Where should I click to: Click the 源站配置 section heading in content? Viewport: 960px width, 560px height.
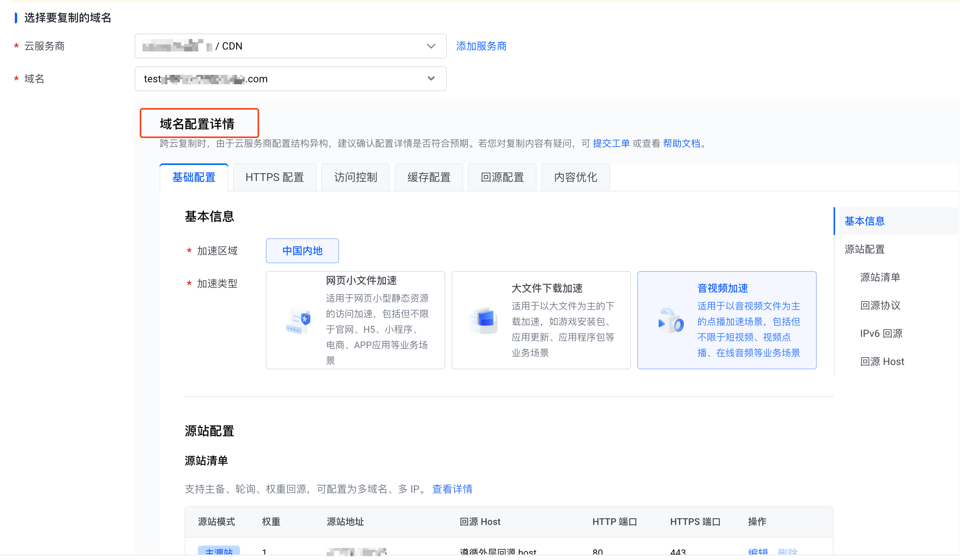pos(209,431)
